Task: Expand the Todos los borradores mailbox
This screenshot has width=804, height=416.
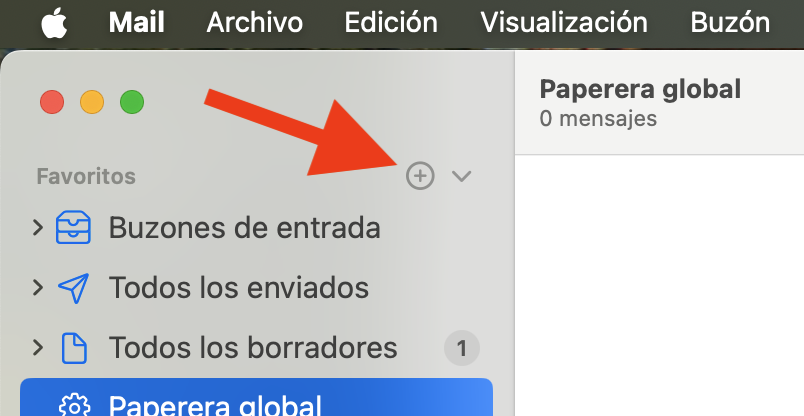Action: [37, 347]
